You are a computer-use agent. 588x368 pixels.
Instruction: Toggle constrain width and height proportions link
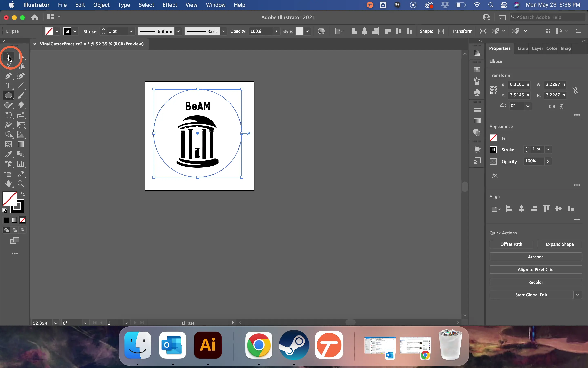[x=576, y=90]
